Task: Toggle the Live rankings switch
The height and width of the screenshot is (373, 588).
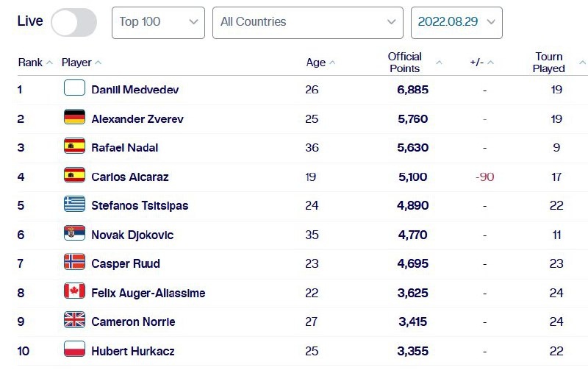Action: (73, 22)
